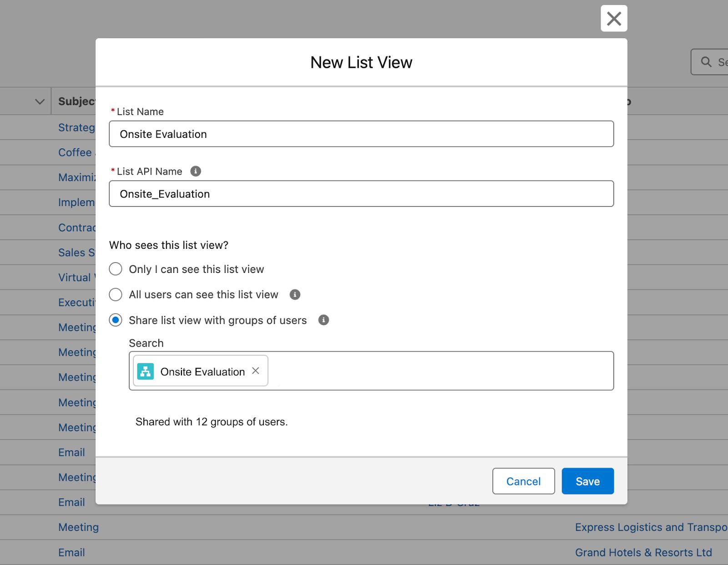Click inside the List Name text field
The width and height of the screenshot is (728, 565).
pyautogui.click(x=361, y=134)
